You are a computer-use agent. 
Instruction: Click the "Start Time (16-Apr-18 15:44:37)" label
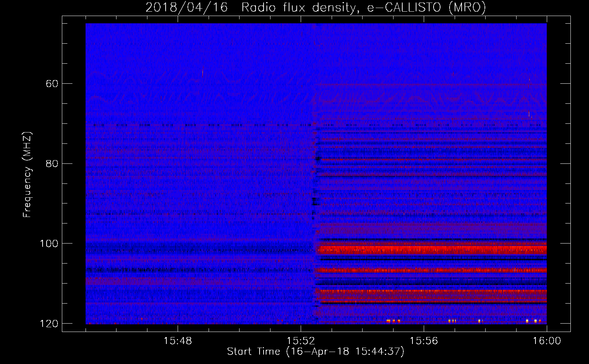pyautogui.click(x=316, y=352)
